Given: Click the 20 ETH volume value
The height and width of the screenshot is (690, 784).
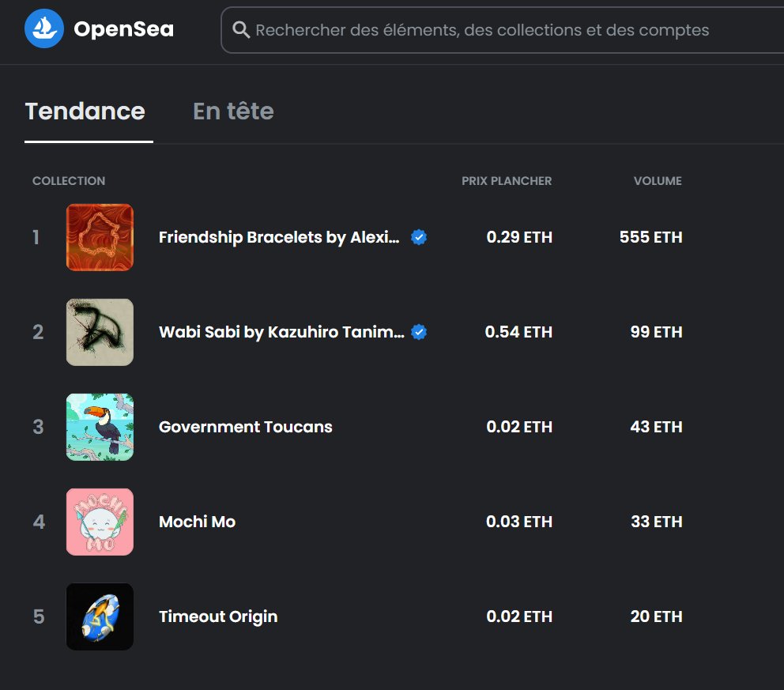Looking at the screenshot, I should [x=657, y=616].
